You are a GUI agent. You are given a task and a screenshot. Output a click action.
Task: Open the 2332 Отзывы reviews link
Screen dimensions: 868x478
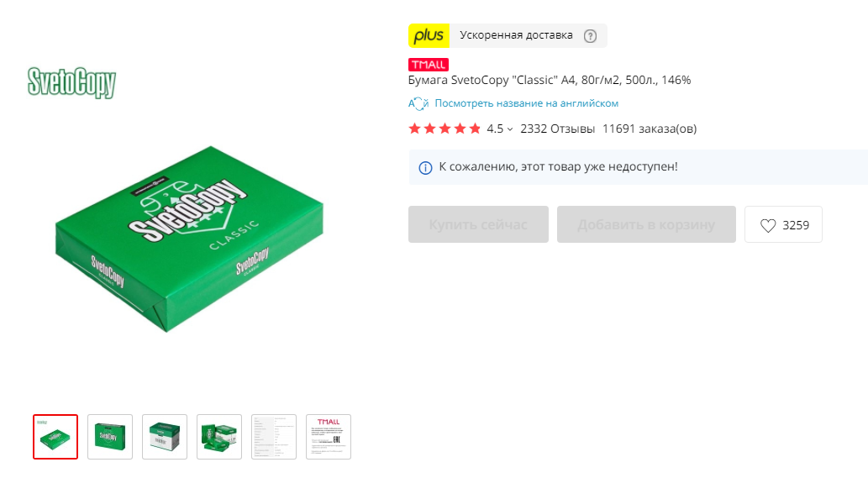tap(557, 129)
